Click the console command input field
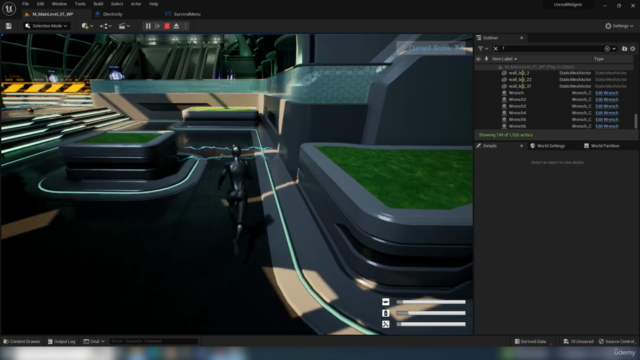Viewport: 640px width, 360px height. coord(154,341)
